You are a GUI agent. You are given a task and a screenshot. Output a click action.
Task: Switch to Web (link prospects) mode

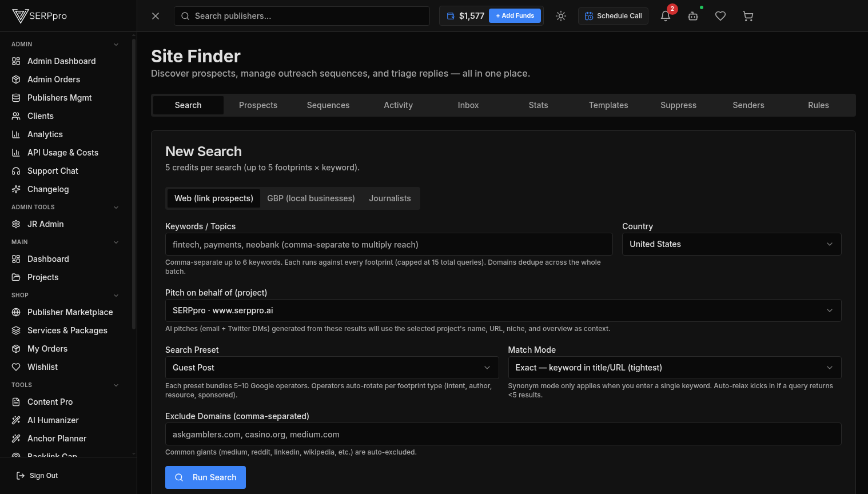213,198
